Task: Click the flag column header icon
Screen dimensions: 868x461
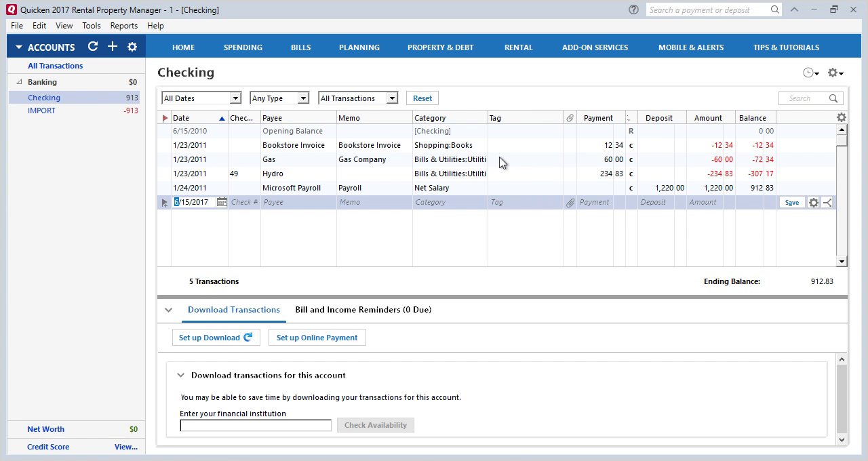Action: tap(165, 118)
